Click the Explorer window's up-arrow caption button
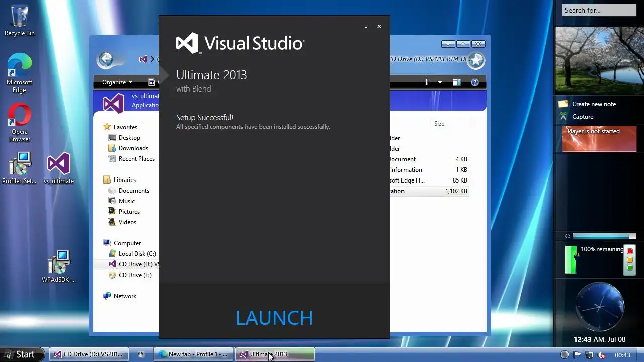This screenshot has height=362, width=644. (x=463, y=44)
